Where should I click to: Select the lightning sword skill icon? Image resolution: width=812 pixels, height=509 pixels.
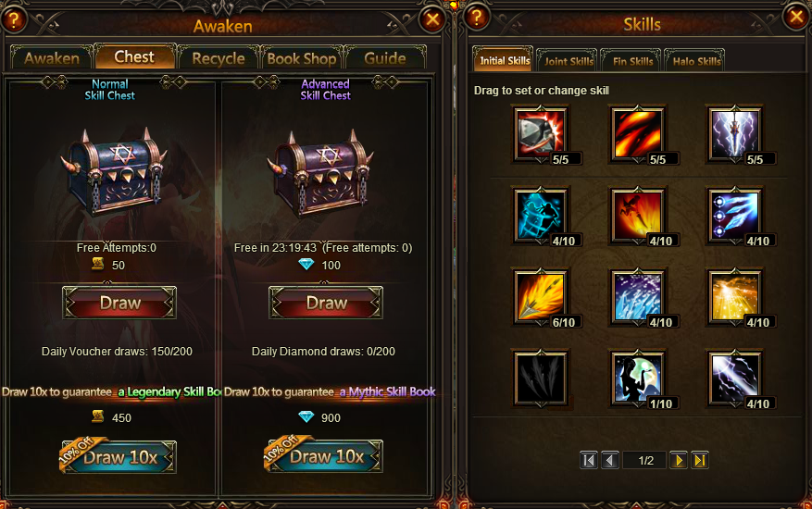click(735, 133)
